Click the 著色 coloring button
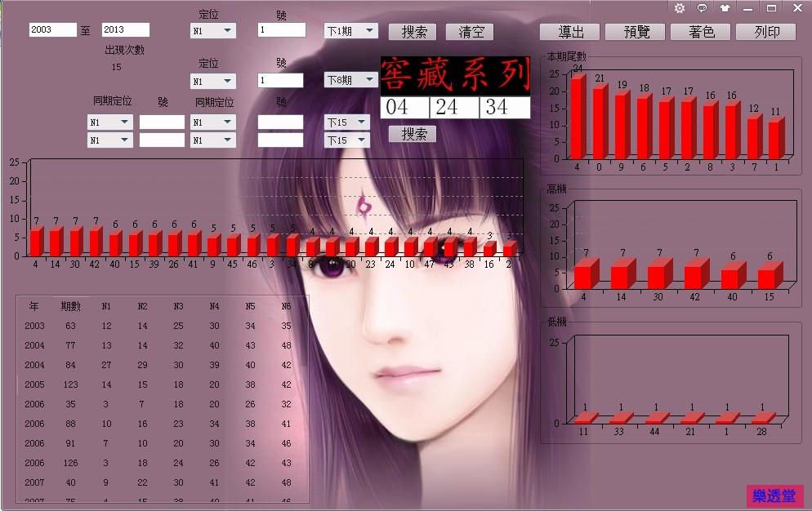This screenshot has width=812, height=511. click(700, 32)
